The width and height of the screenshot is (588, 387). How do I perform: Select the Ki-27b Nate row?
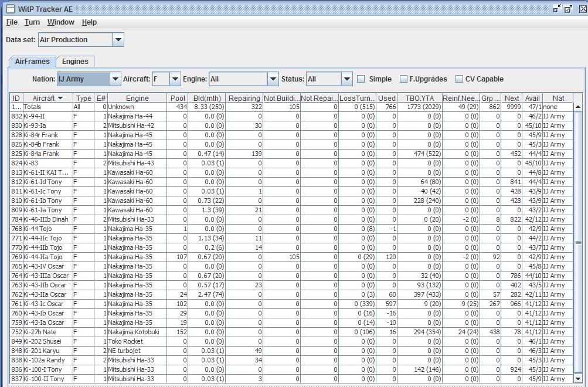(x=292, y=332)
